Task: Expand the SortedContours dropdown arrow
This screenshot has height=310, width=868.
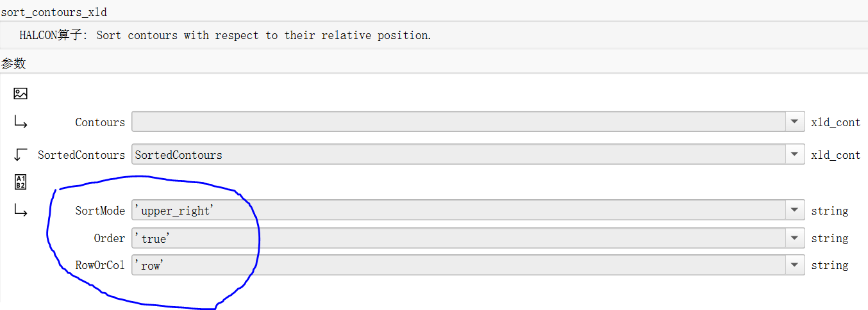Action: pos(795,154)
